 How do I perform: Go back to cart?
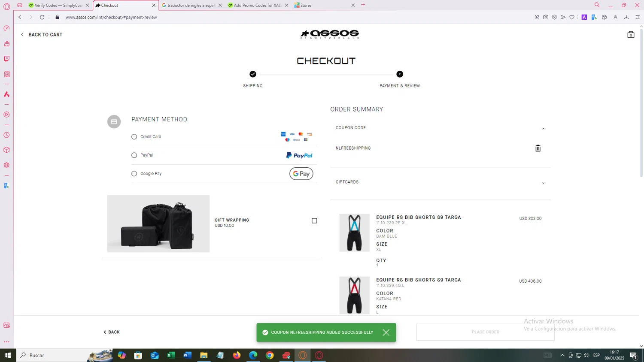pos(42,35)
